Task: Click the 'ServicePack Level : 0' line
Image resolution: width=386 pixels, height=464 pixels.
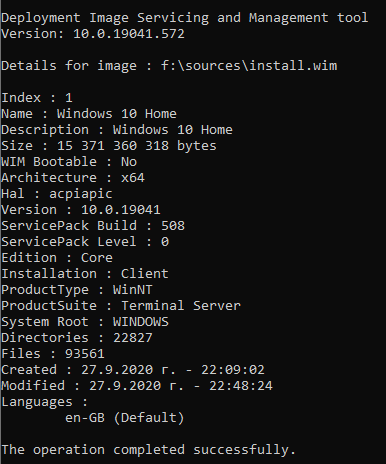Action: [x=85, y=242]
